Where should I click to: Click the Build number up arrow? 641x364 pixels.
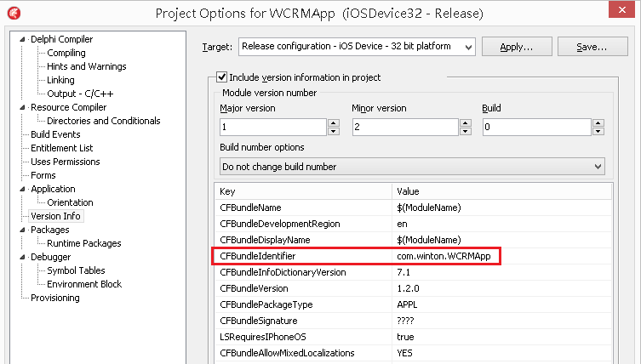[x=598, y=123]
